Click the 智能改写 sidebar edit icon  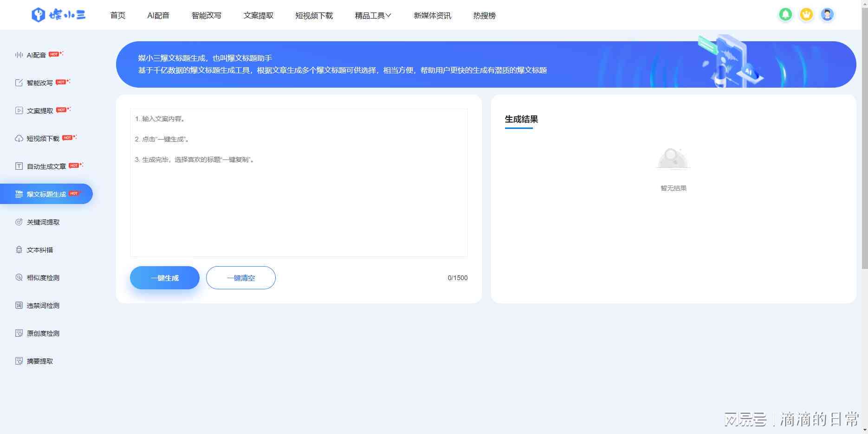click(x=19, y=83)
